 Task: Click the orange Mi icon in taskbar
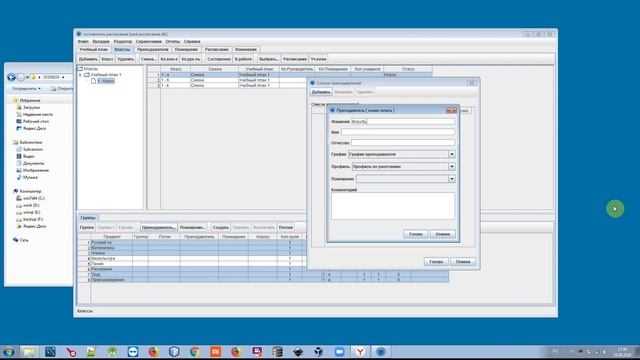click(216, 351)
